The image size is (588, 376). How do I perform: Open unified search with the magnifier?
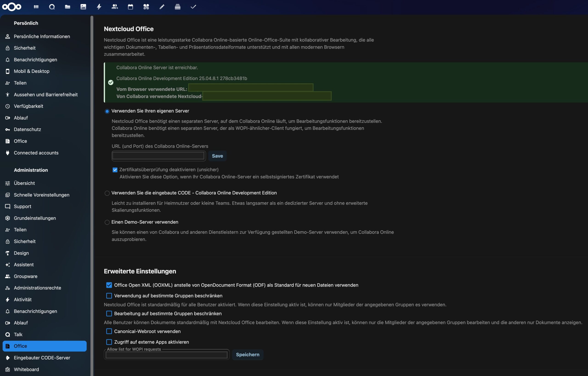(x=51, y=7)
